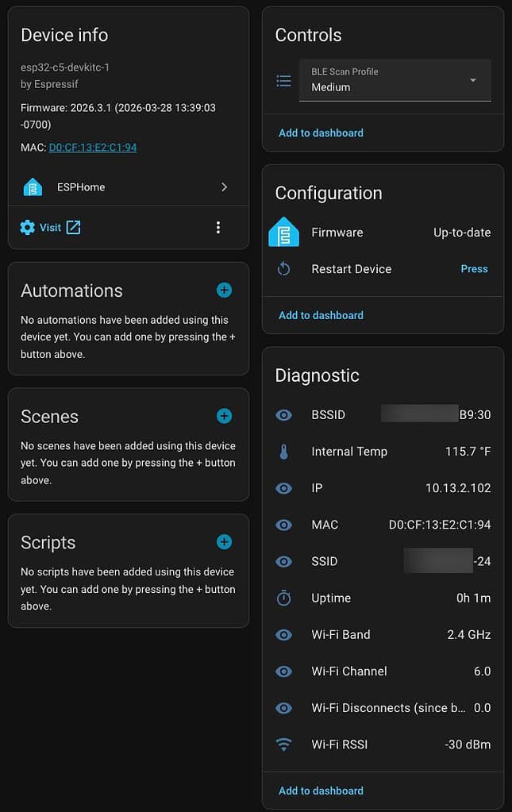
Task: Click Add to dashboard under Controls
Action: 321,133
